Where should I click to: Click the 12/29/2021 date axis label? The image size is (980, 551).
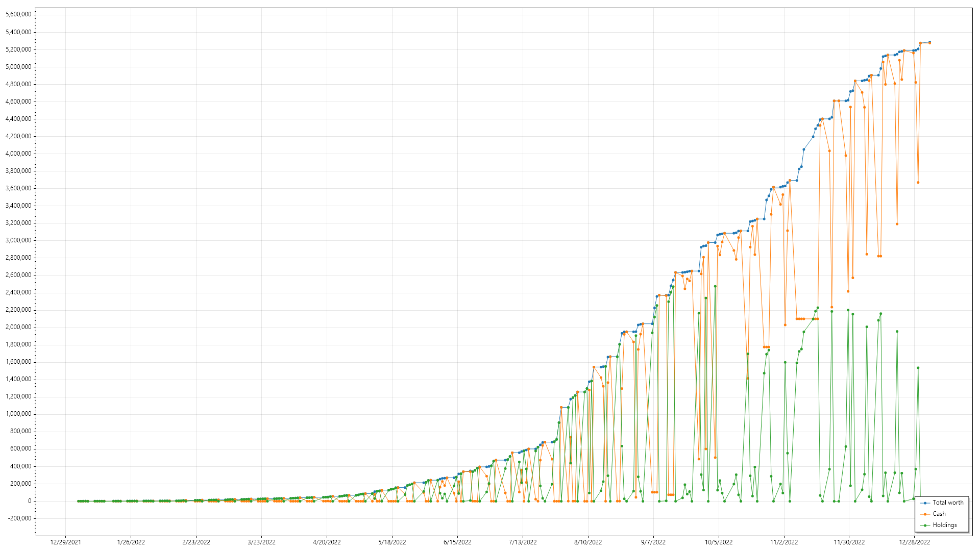pos(65,542)
